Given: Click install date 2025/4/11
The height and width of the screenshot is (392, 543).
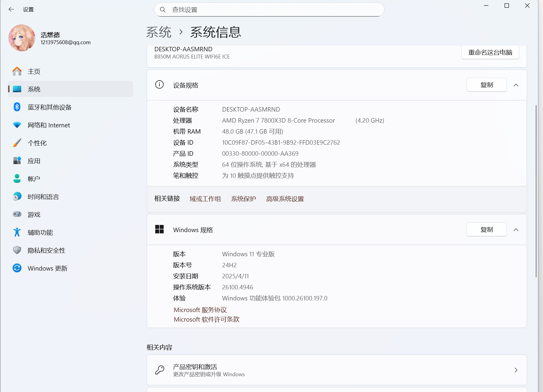Looking at the screenshot, I should [x=236, y=276].
